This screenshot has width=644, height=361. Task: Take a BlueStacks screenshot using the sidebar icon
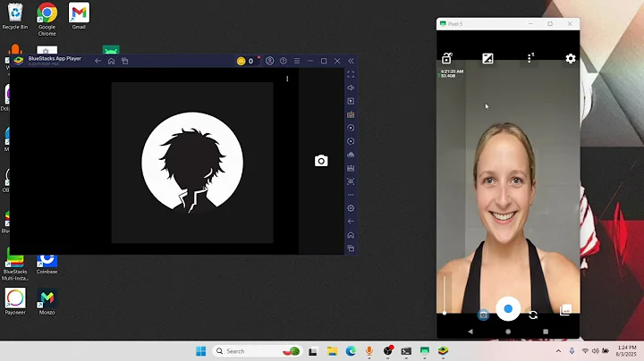click(x=351, y=181)
